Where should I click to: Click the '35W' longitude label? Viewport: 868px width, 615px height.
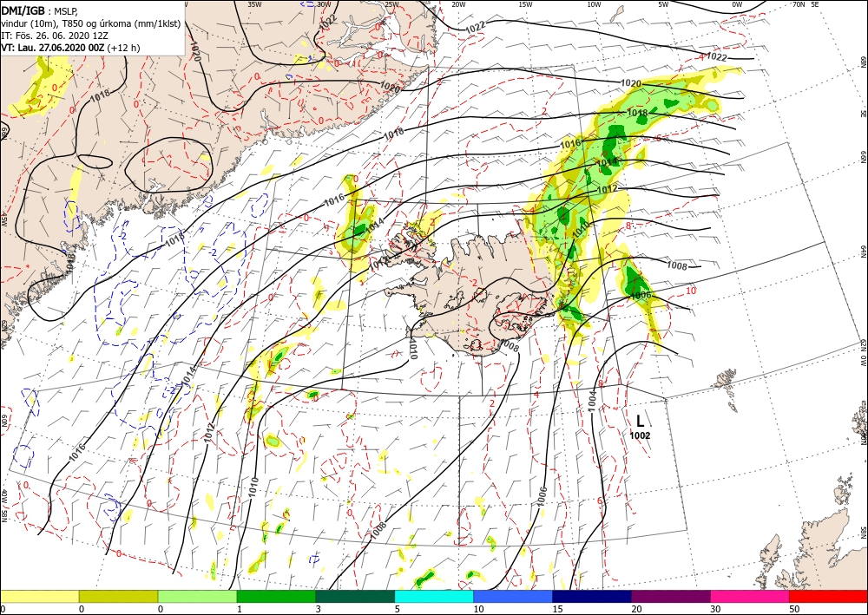click(254, 4)
